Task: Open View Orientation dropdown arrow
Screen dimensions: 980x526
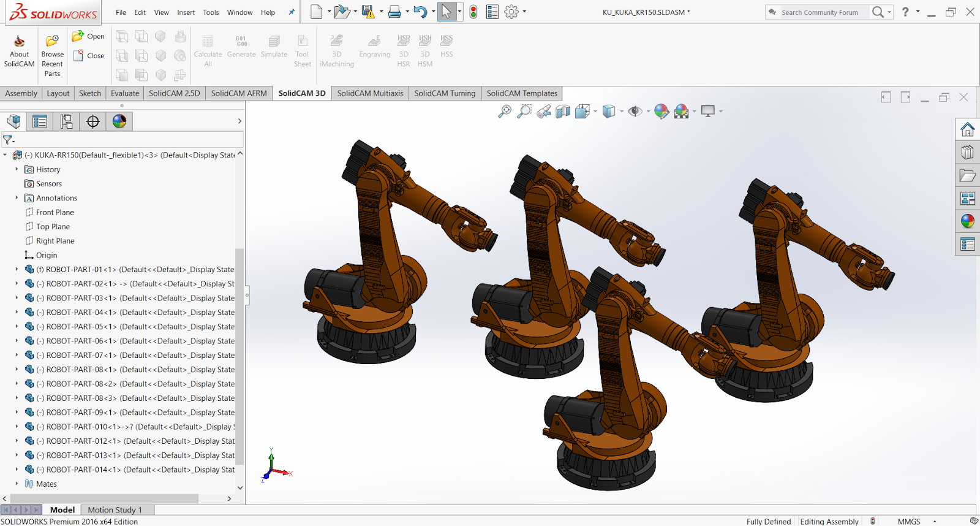Action: click(595, 112)
